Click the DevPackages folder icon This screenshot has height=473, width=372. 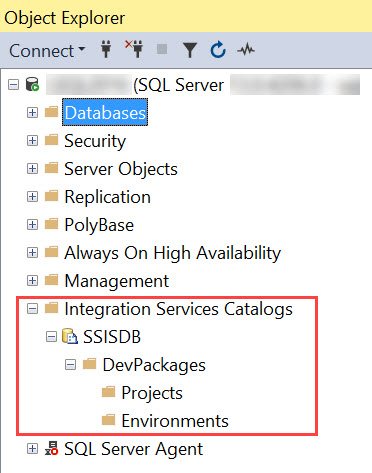tap(89, 364)
